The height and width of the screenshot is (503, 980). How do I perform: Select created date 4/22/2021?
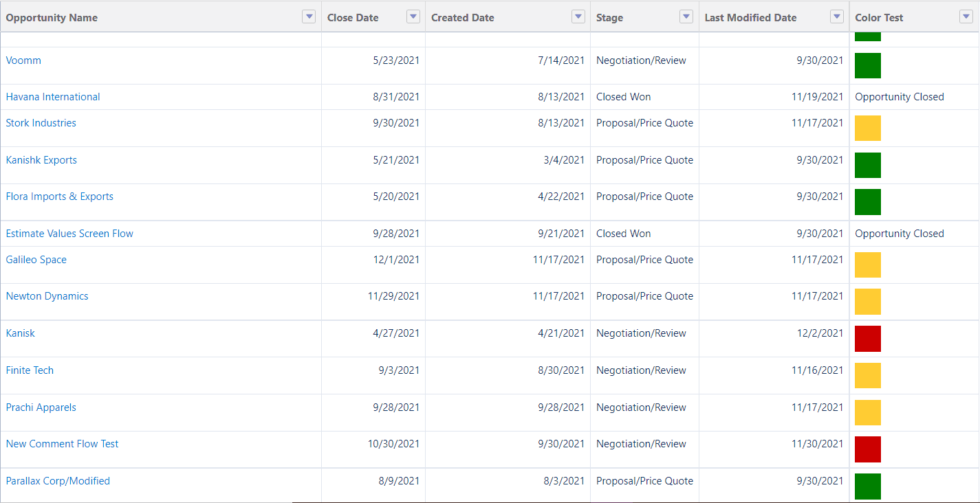561,197
